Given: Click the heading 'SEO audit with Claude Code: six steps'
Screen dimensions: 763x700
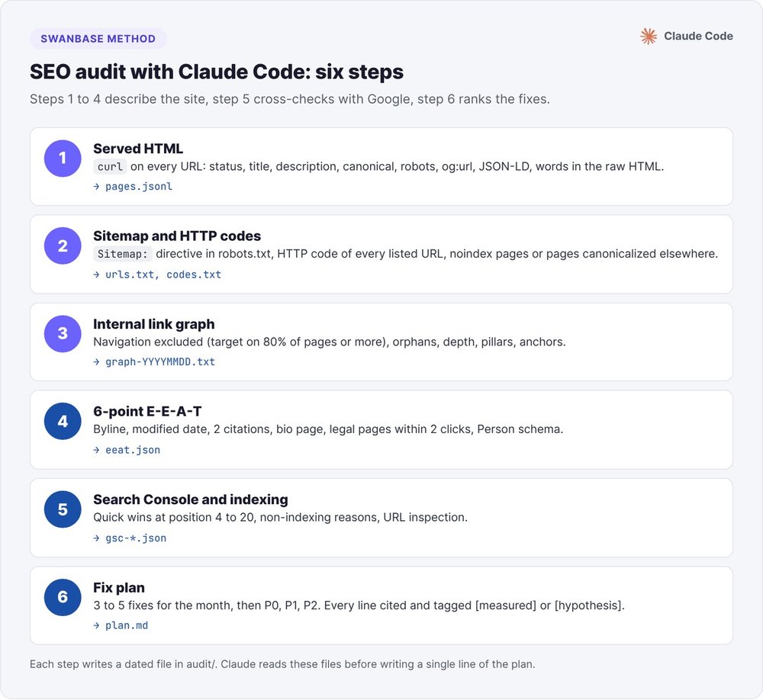Looking at the screenshot, I should (217, 72).
